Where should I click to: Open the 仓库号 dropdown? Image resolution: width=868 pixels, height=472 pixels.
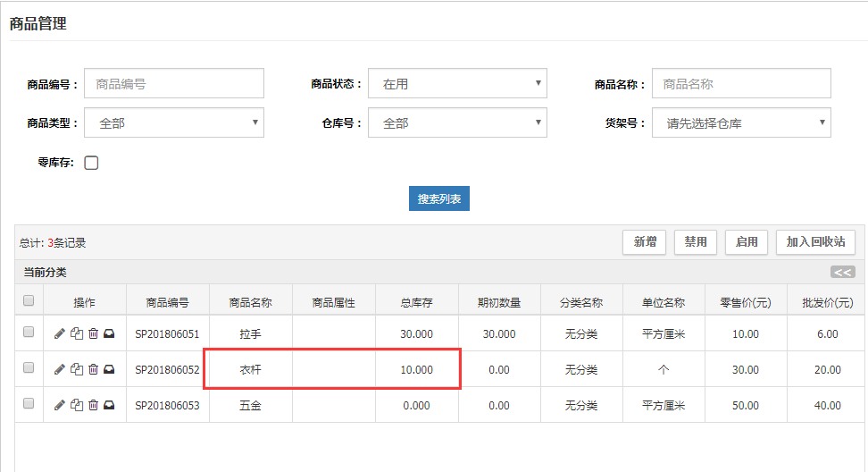point(457,123)
